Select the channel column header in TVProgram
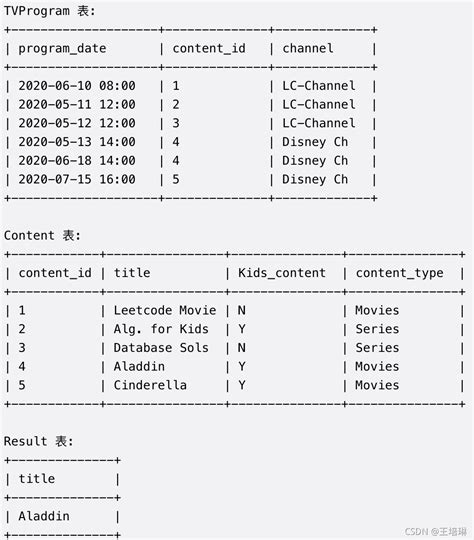The image size is (474, 540). click(x=308, y=48)
